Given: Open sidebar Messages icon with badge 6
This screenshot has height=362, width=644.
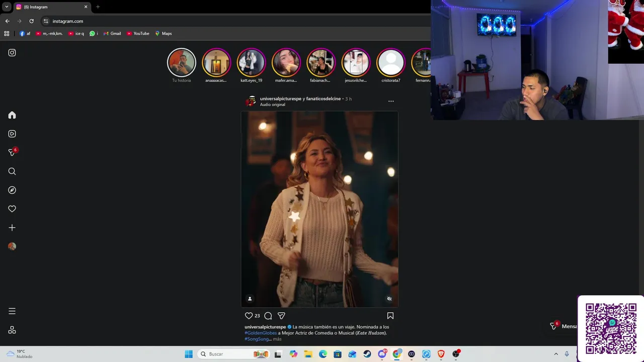Looking at the screenshot, I should (12, 152).
